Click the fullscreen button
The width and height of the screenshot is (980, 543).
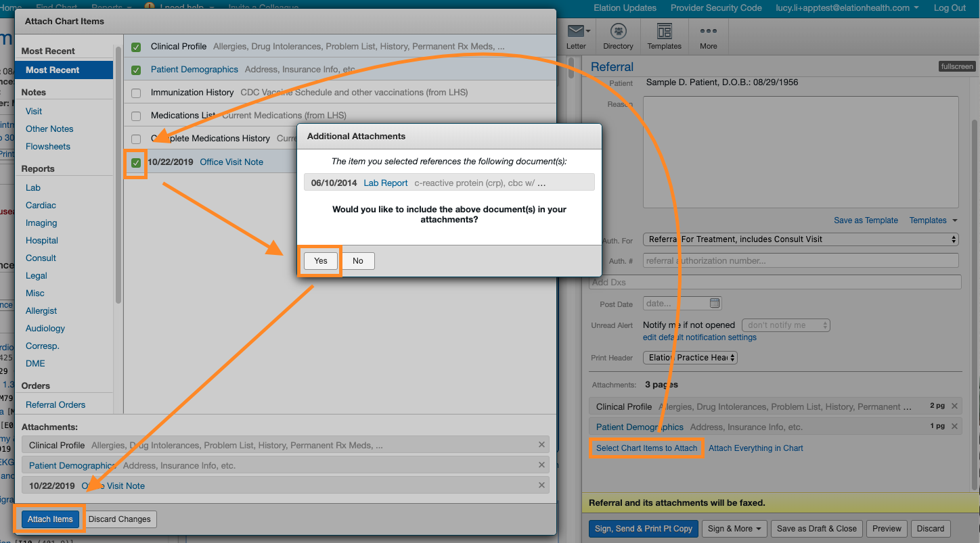957,66
